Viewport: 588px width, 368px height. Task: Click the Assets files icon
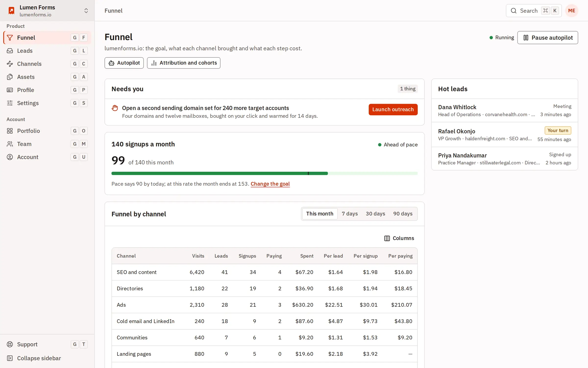pos(10,77)
